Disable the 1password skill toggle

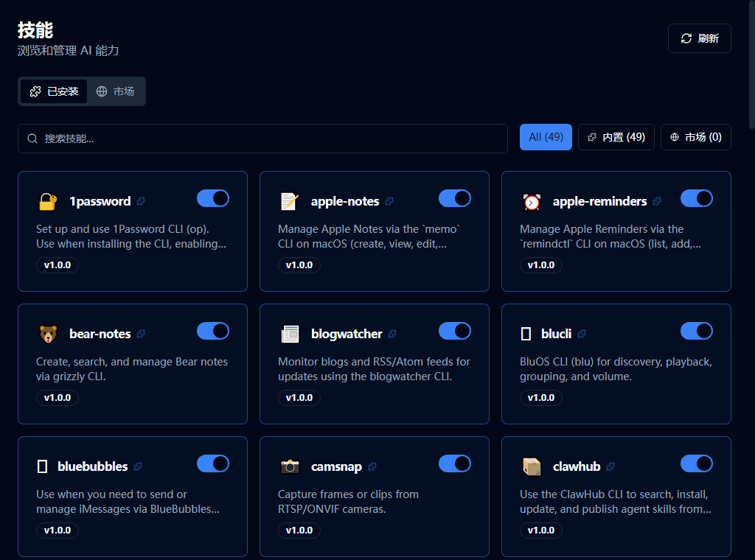click(213, 198)
